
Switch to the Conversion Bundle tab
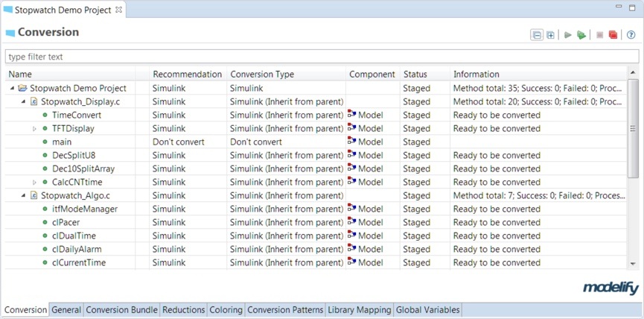click(121, 310)
